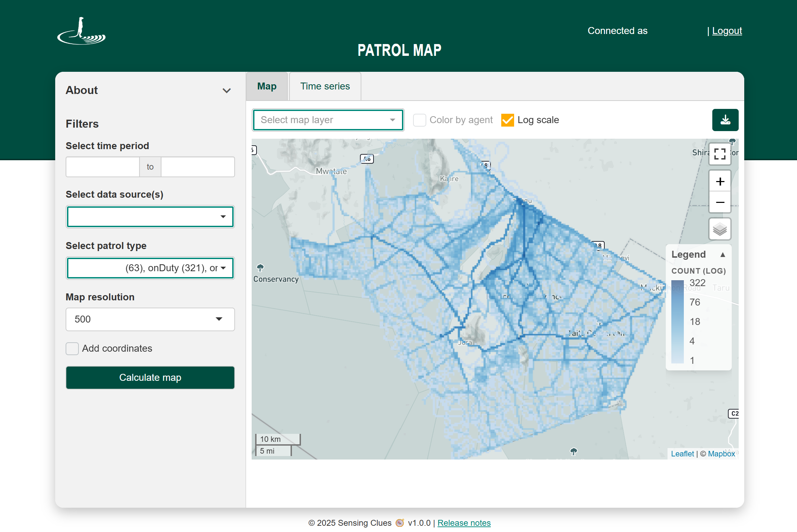This screenshot has width=797, height=532.
Task: Click the end date input field
Action: 198,167
